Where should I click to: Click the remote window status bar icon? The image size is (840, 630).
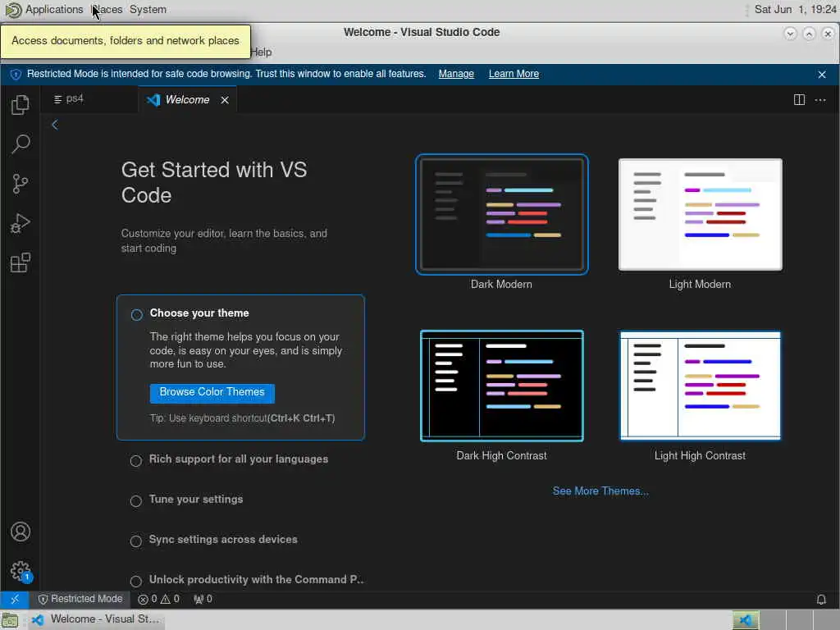coord(15,599)
